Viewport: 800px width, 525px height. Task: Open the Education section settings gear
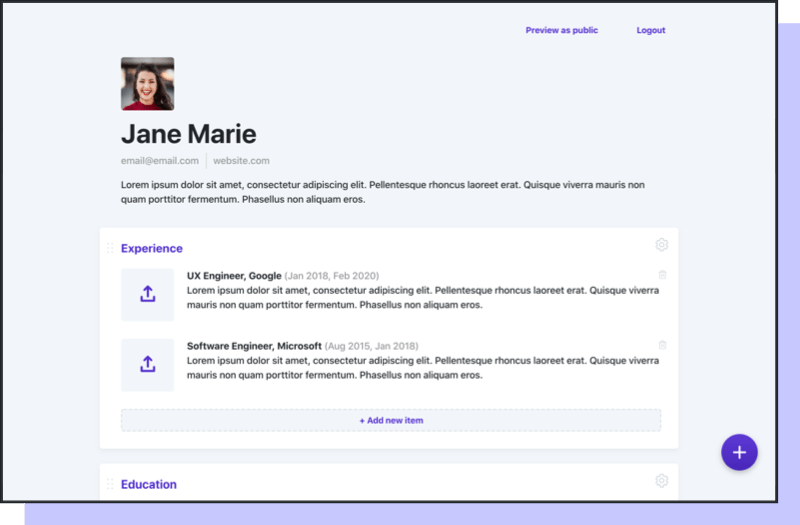tap(661, 481)
